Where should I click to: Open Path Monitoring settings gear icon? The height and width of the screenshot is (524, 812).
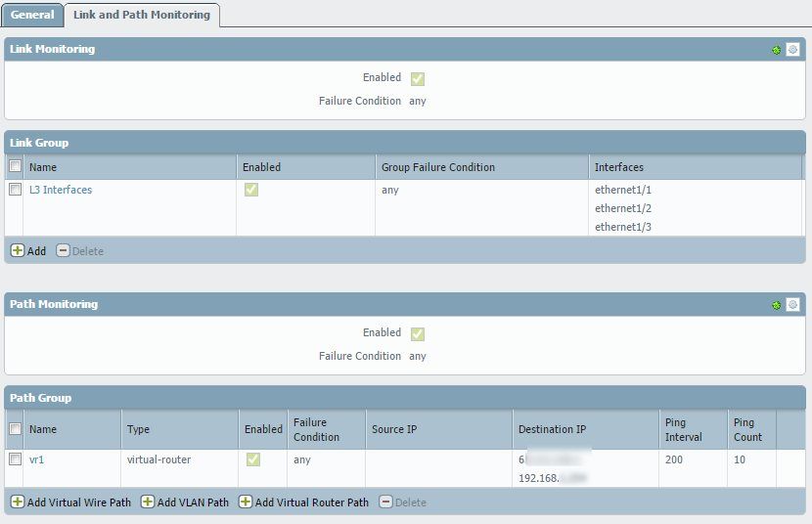tap(792, 305)
